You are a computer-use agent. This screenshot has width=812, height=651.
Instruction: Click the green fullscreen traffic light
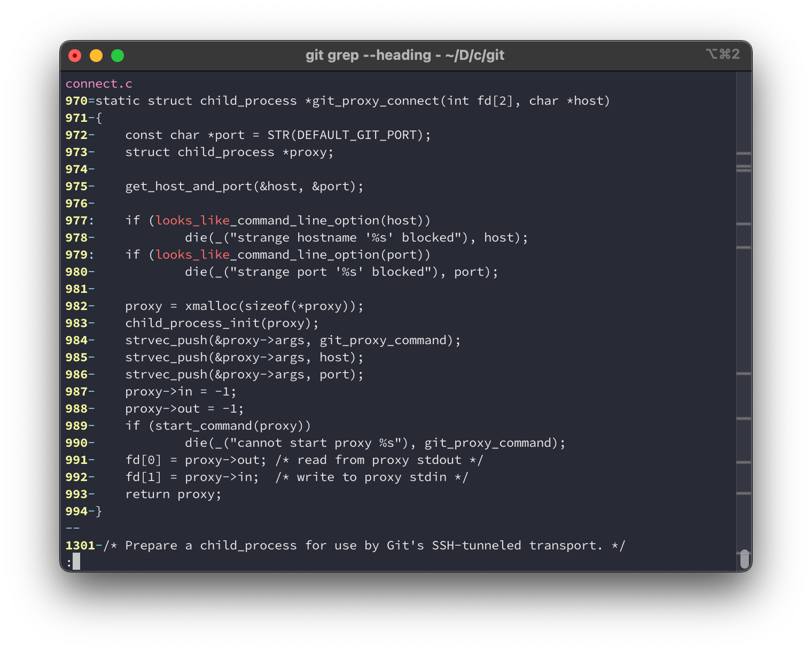point(118,55)
